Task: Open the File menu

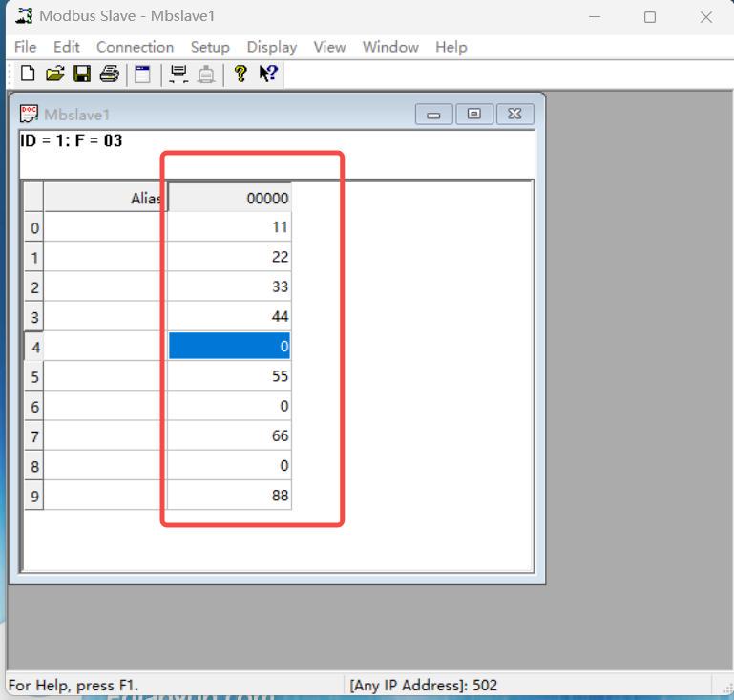Action: click(x=26, y=47)
